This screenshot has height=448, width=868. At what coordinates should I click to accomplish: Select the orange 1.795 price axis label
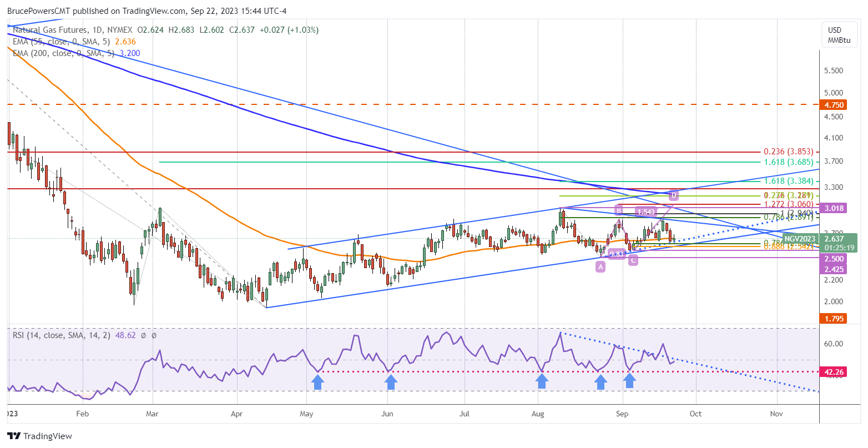point(835,318)
